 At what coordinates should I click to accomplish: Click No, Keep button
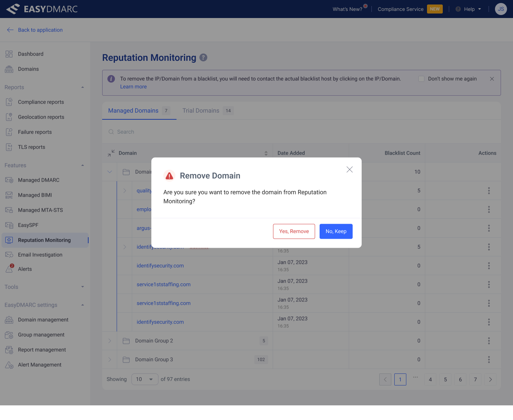(336, 231)
